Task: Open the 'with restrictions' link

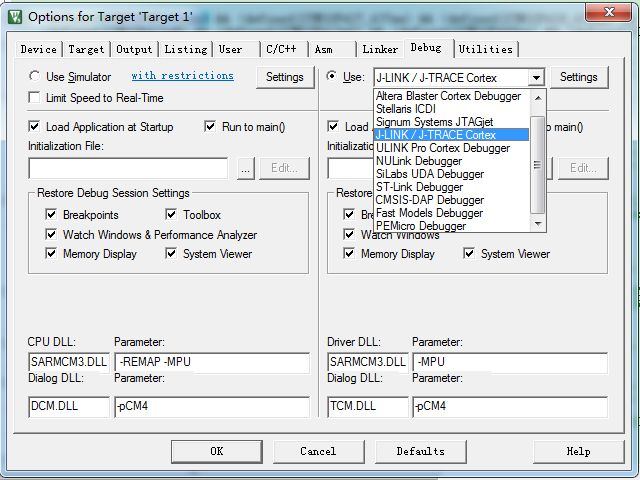Action: point(182,76)
